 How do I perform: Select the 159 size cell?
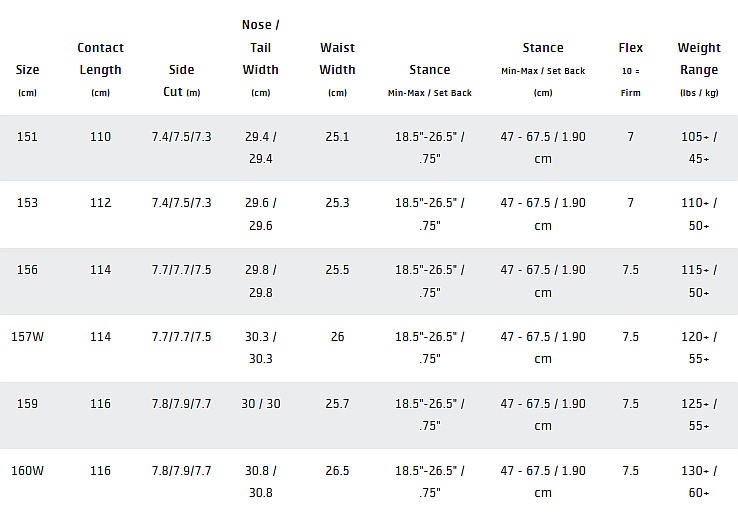coord(27,404)
